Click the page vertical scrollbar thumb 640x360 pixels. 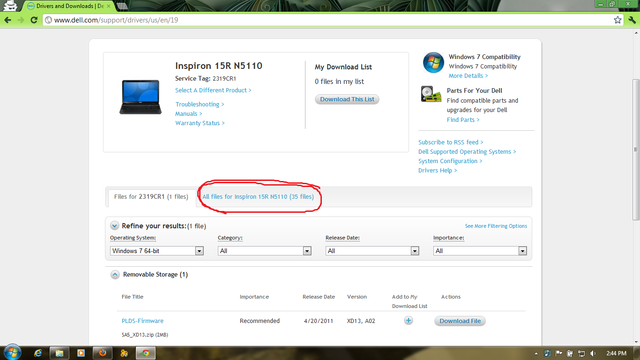point(636,150)
